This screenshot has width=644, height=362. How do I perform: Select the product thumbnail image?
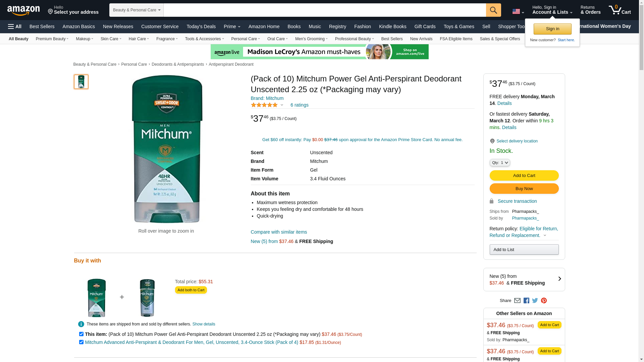81,82
